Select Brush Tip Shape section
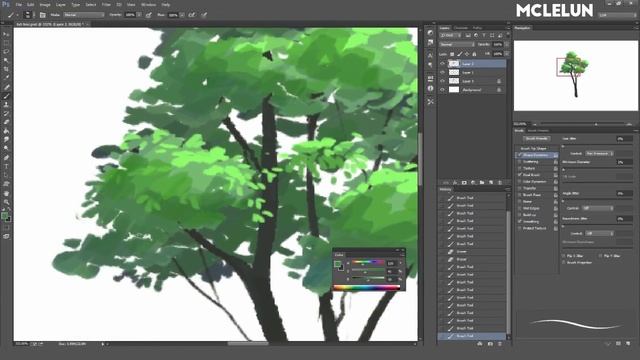This screenshot has width=640, height=360. 533,149
